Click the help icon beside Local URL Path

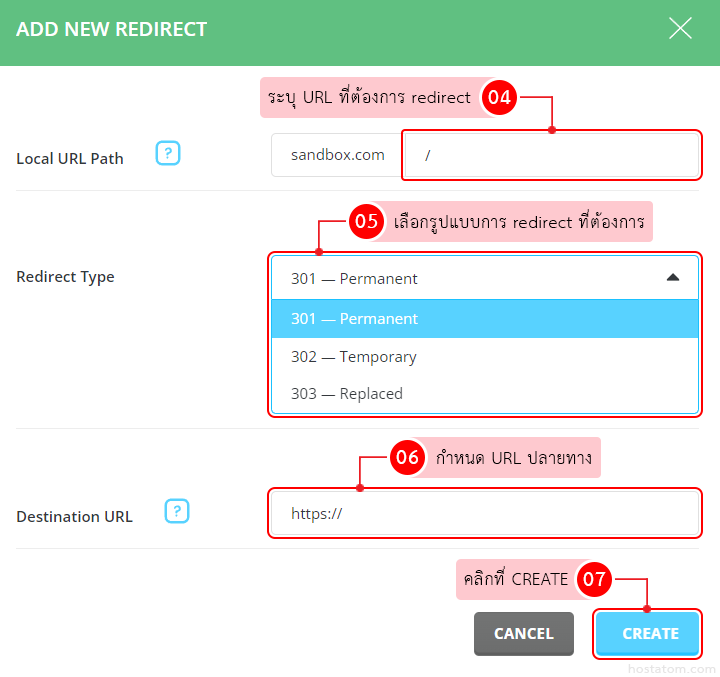(168, 154)
